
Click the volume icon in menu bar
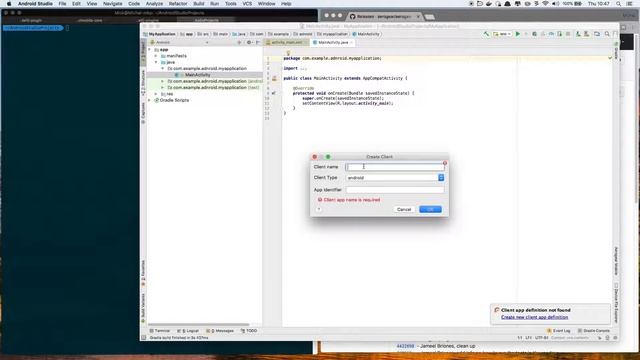556,4
